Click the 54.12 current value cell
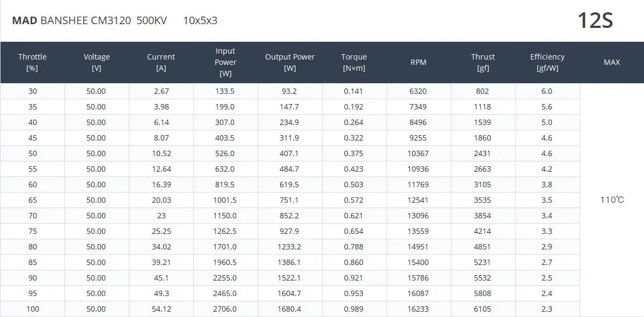 (162, 309)
